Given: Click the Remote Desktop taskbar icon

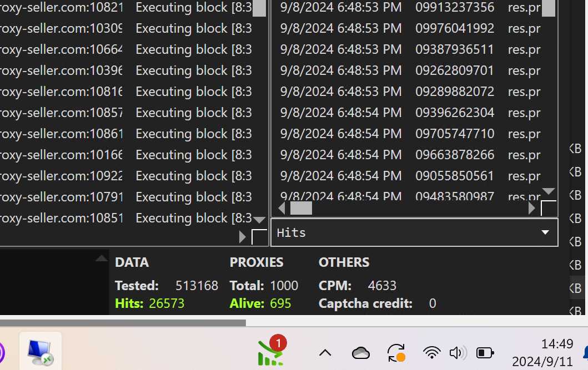Looking at the screenshot, I should [41, 352].
